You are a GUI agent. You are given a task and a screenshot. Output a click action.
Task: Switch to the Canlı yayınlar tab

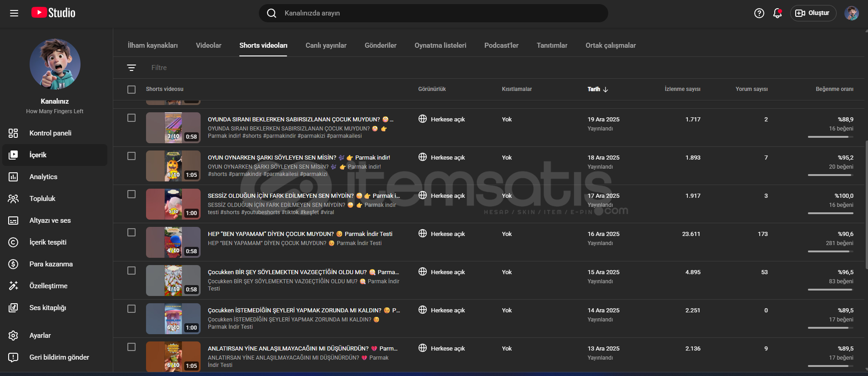click(x=326, y=45)
